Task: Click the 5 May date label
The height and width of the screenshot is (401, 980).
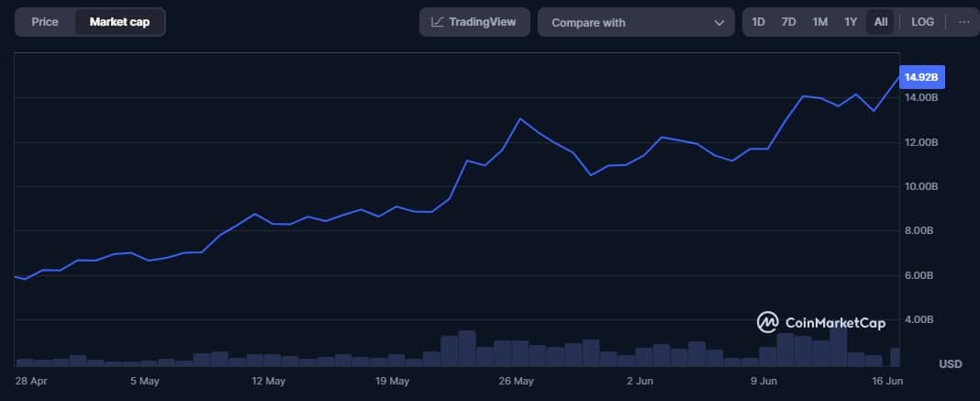Action: coord(145,381)
